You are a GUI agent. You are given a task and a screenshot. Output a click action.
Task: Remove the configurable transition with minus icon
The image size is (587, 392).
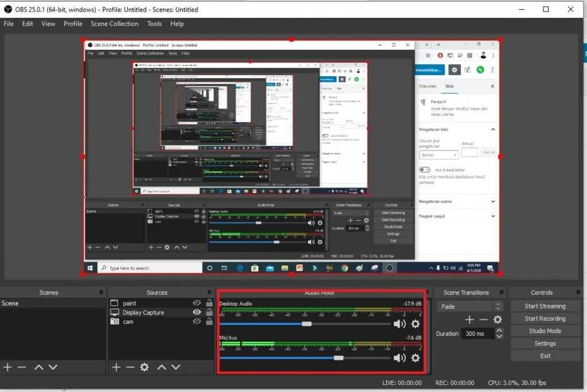(483, 319)
